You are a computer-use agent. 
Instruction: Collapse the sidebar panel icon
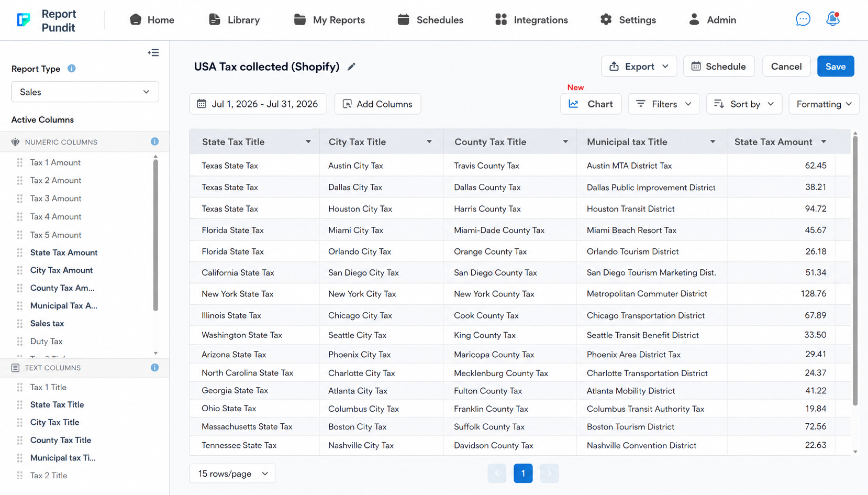tap(153, 52)
